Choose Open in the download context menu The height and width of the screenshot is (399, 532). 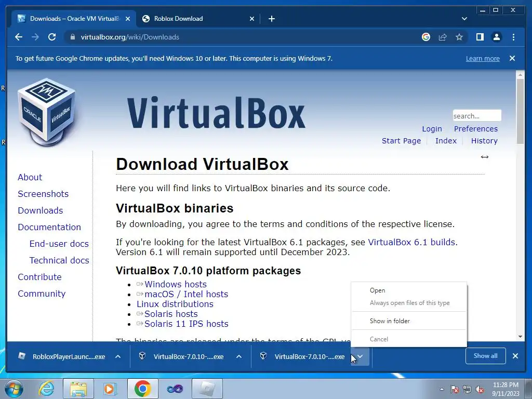coord(409,290)
